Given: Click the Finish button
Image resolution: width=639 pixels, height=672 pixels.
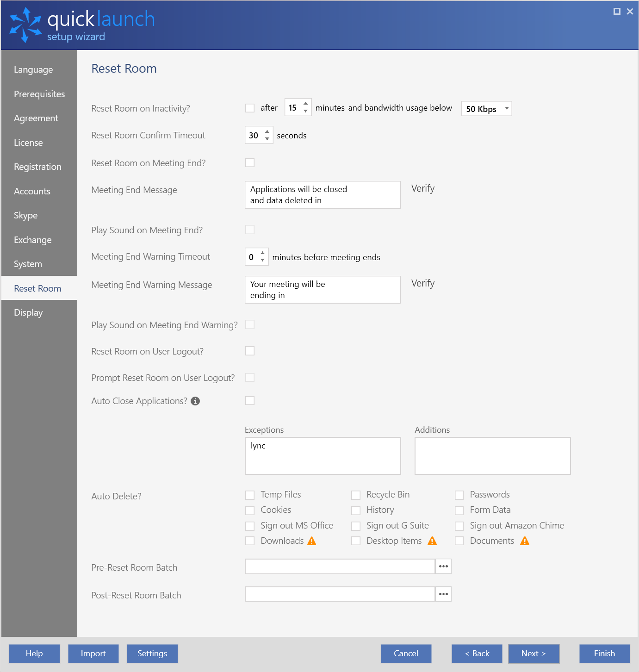Looking at the screenshot, I should click(x=604, y=653).
